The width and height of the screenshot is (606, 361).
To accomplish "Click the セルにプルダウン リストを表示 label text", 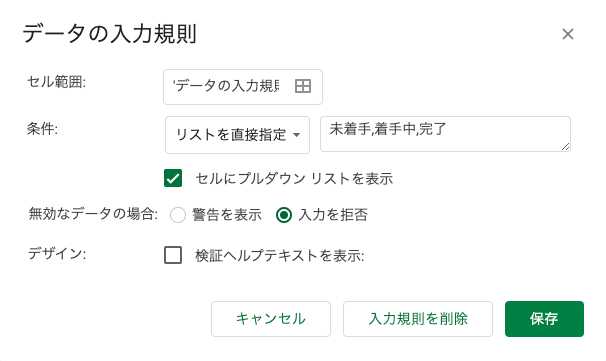I will coord(294,179).
